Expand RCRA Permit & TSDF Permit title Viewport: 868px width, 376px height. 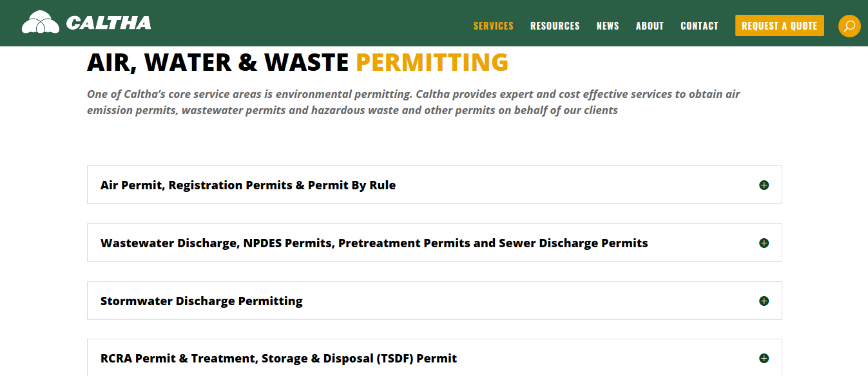click(278, 358)
